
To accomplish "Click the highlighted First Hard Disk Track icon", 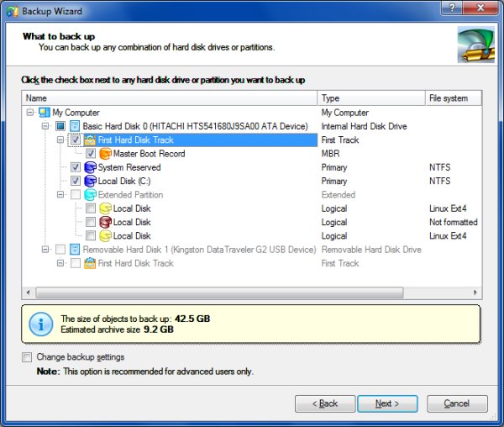I will (90, 140).
